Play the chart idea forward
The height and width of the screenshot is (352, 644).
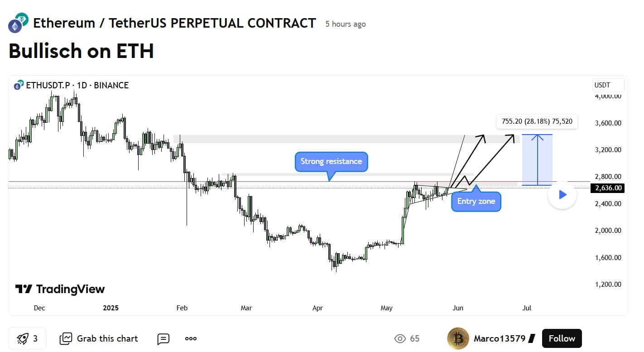click(x=562, y=195)
